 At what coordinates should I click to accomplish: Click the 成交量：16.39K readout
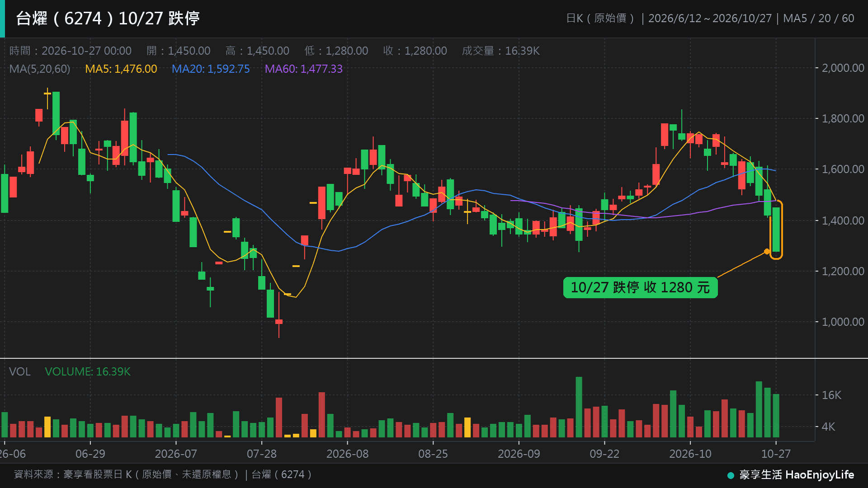point(501,51)
